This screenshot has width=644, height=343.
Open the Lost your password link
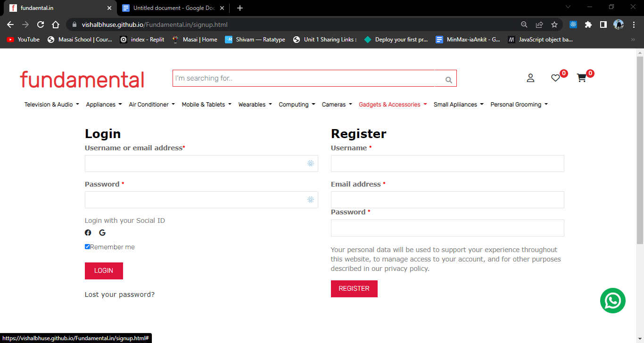[120, 294]
